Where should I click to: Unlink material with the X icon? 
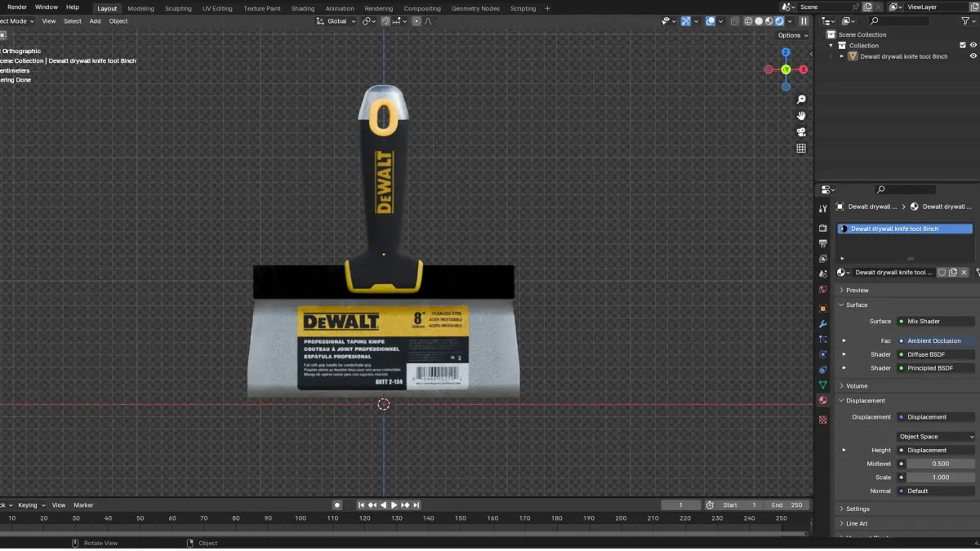pyautogui.click(x=964, y=273)
